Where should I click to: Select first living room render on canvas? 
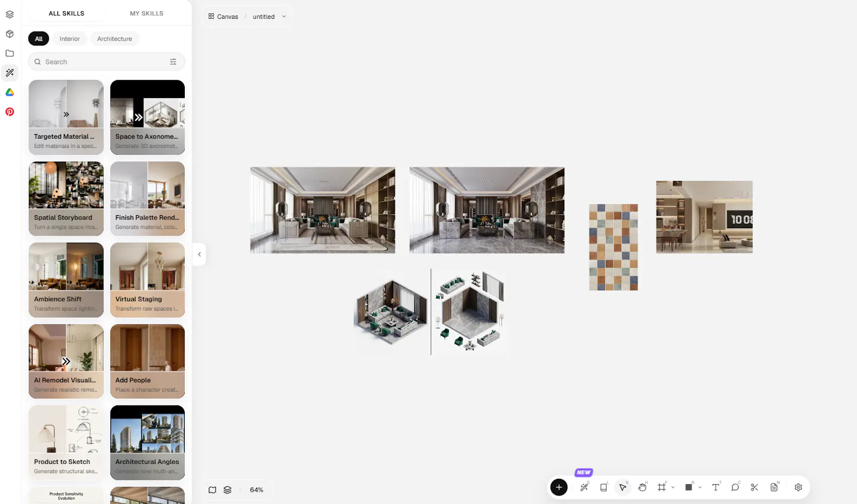tap(322, 210)
